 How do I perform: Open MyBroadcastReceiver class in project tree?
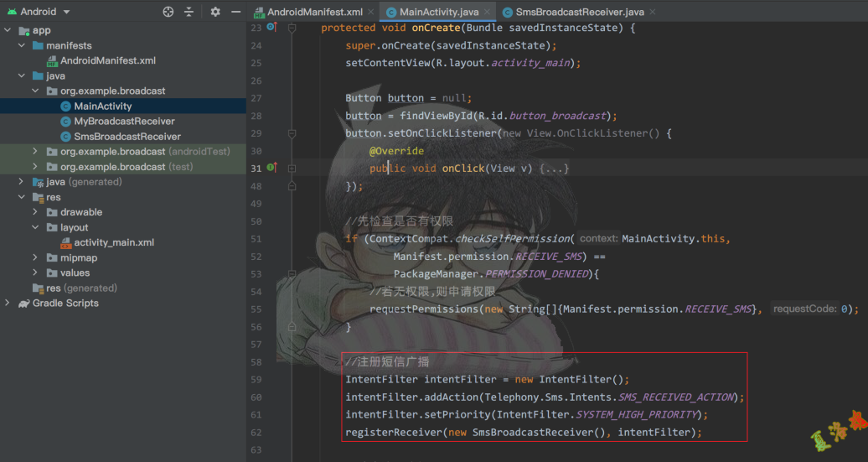tap(124, 122)
